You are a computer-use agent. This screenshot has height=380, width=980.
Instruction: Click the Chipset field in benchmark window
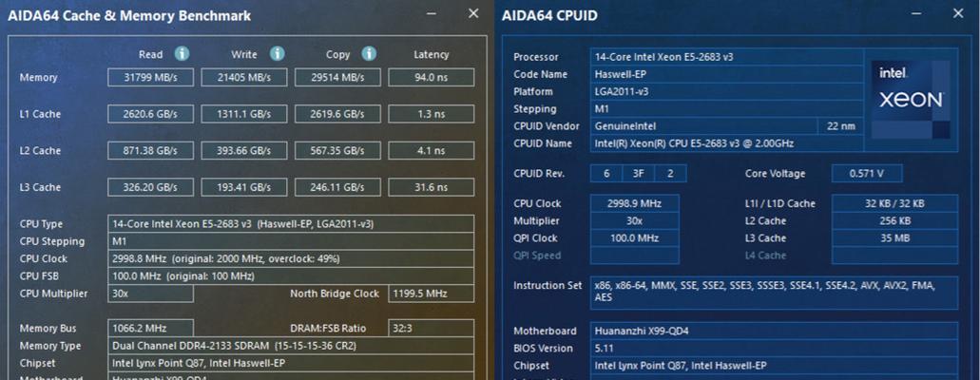(291, 363)
